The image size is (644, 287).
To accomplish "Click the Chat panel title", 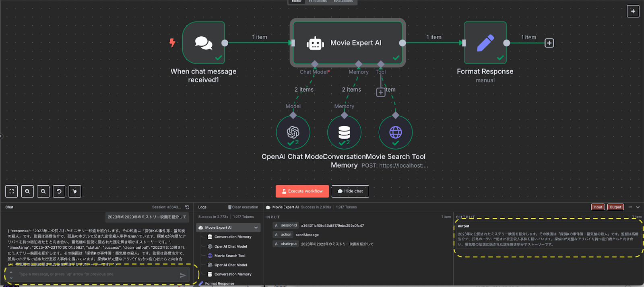I will tap(9, 207).
